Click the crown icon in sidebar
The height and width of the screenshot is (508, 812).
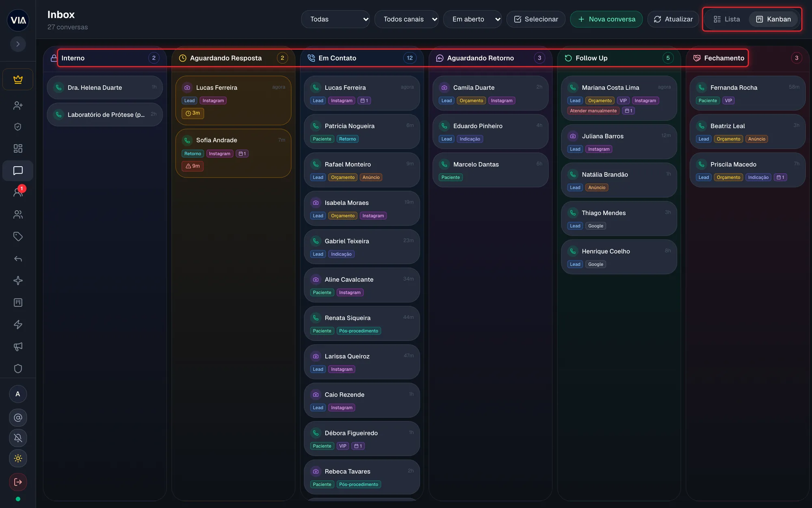coord(18,79)
